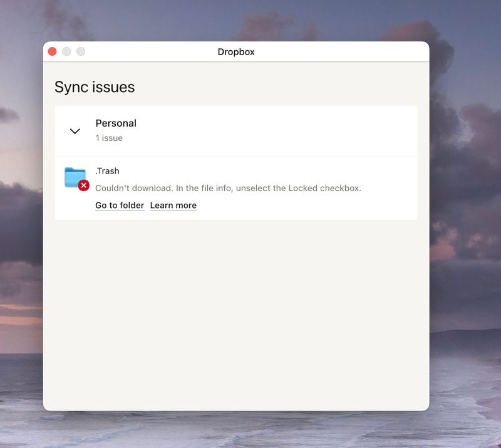Click the blue .Trash folder icon
This screenshot has width=501, height=448.
point(75,177)
